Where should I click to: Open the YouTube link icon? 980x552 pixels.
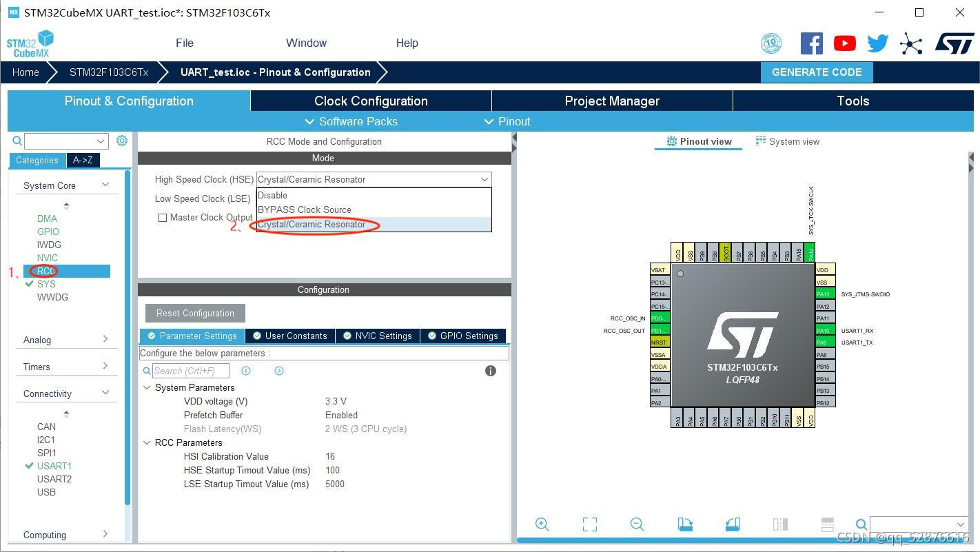844,43
